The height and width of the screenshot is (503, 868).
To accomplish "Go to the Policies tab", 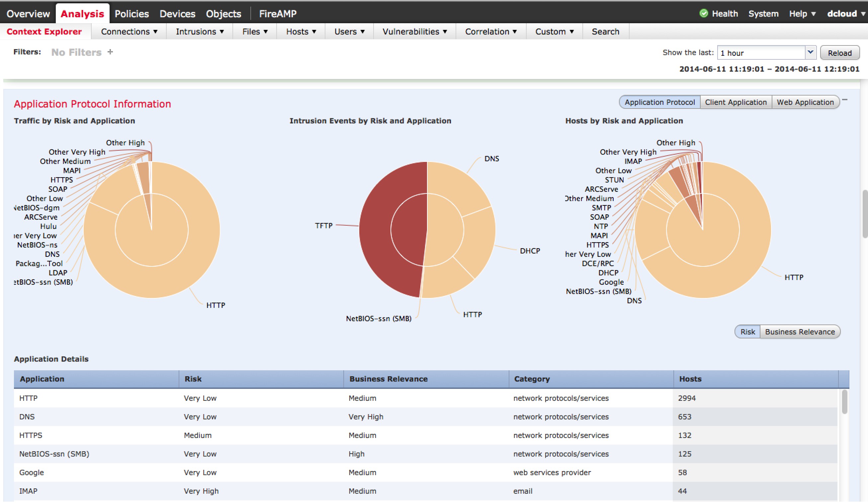I will click(131, 14).
